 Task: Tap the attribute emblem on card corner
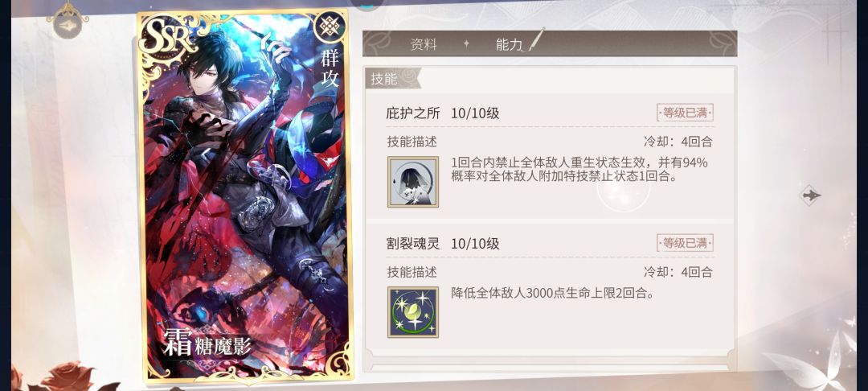point(330,27)
